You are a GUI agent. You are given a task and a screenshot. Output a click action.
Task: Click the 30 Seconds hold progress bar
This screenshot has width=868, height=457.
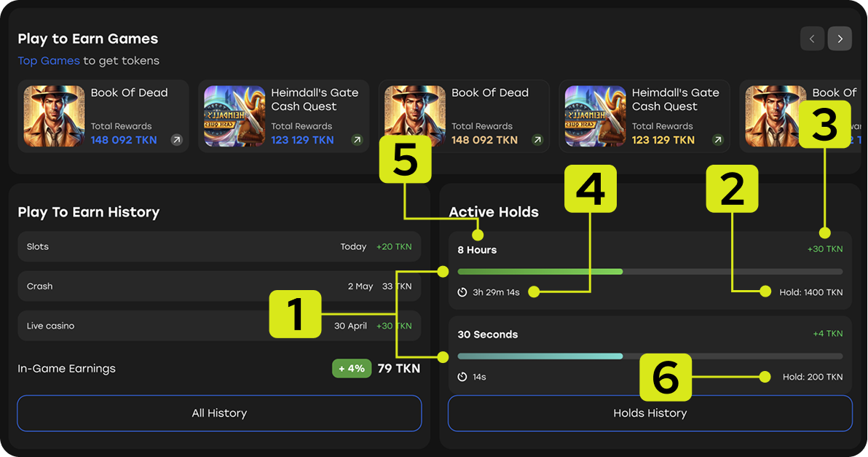(650, 356)
